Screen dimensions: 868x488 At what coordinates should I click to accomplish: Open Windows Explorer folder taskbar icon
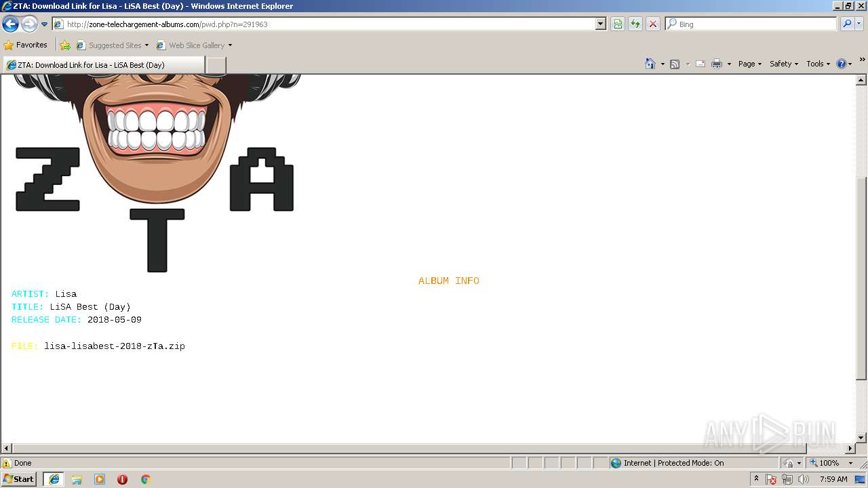tap(77, 479)
